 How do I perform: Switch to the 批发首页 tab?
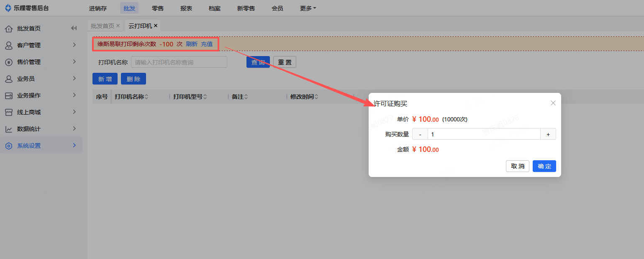[x=103, y=26]
